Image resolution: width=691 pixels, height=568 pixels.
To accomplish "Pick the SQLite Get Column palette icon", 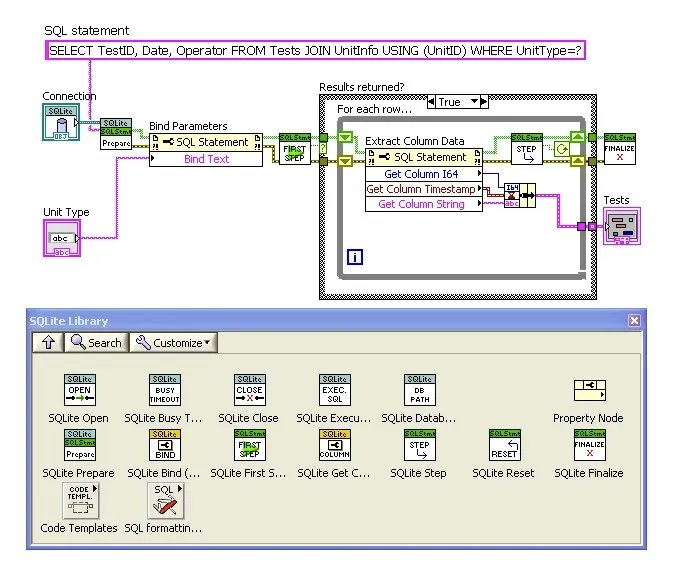I will (x=334, y=445).
